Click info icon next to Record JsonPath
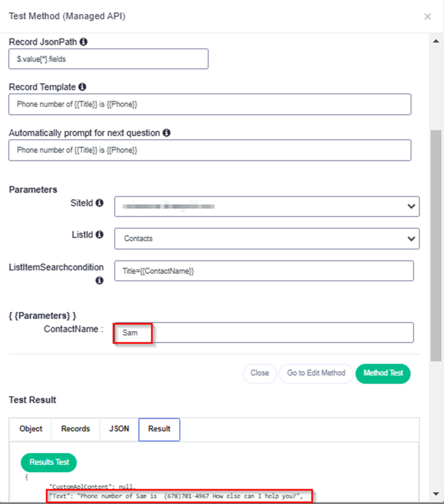Image resolution: width=444 pixels, height=504 pixels. click(x=84, y=42)
